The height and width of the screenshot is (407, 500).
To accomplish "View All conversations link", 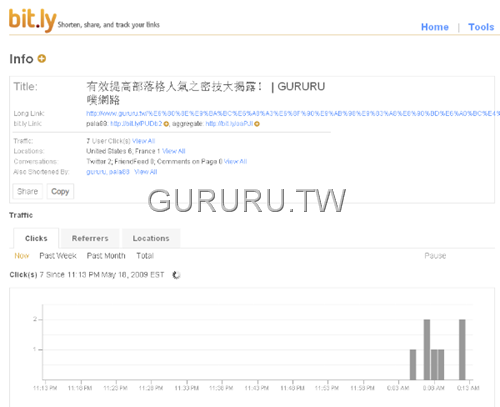I will pos(235,162).
